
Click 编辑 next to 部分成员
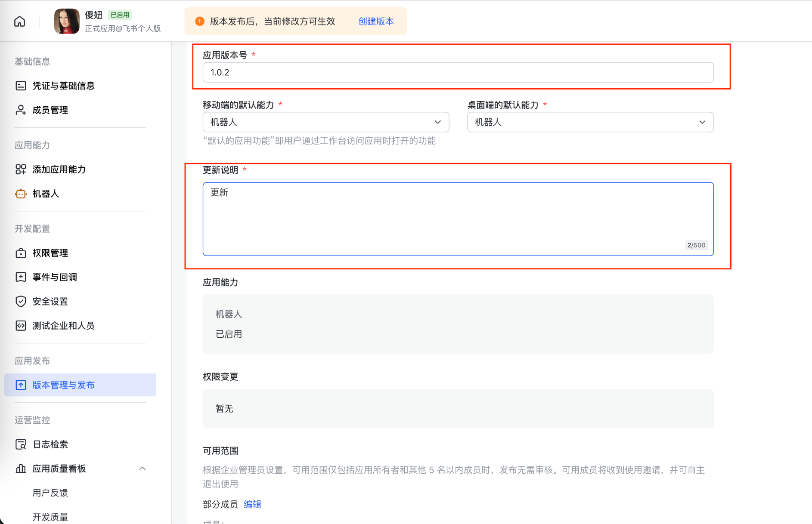253,504
